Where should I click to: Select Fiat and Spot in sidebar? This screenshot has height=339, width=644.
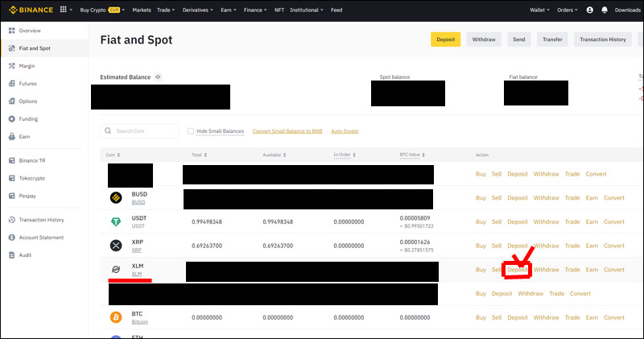tap(44, 48)
